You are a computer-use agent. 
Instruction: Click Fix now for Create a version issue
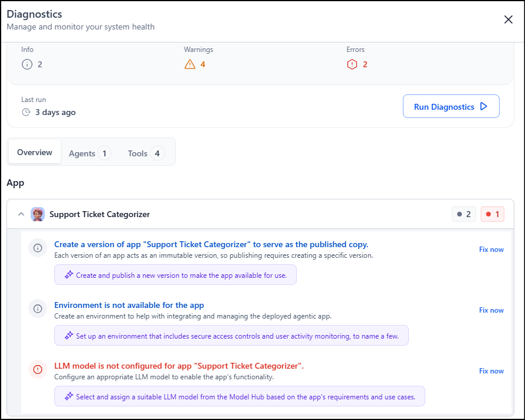(x=491, y=250)
